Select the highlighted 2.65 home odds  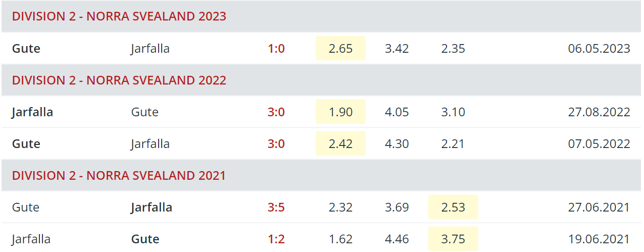click(341, 48)
